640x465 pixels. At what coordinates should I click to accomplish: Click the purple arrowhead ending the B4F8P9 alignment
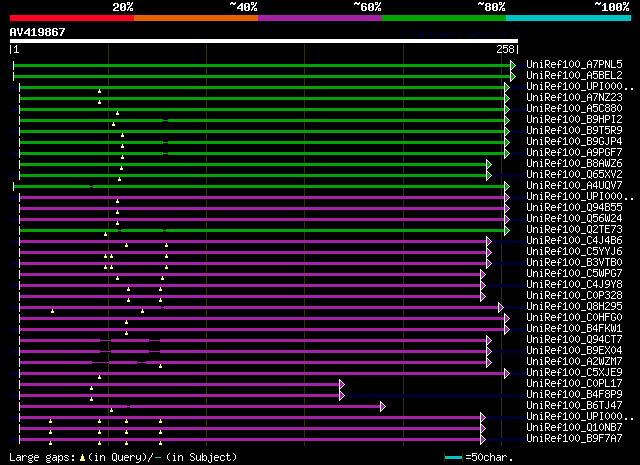click(x=342, y=396)
